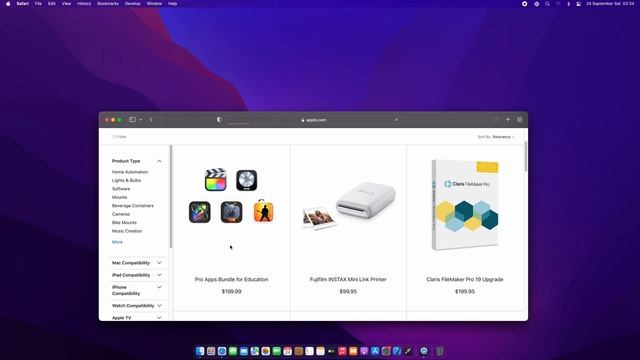640x360 pixels.
Task: Open Apple TV app in Dock
Action: (331, 351)
